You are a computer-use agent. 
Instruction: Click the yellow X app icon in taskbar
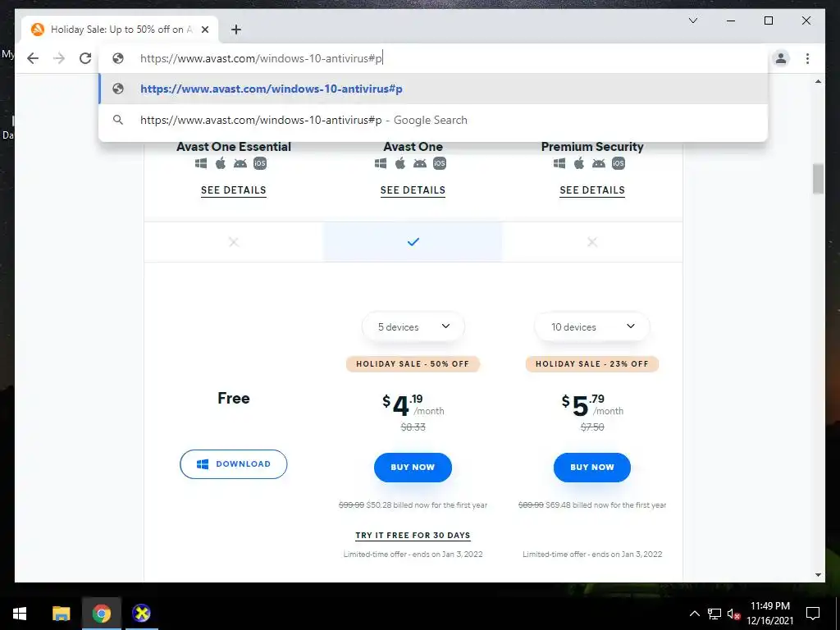[x=141, y=614]
